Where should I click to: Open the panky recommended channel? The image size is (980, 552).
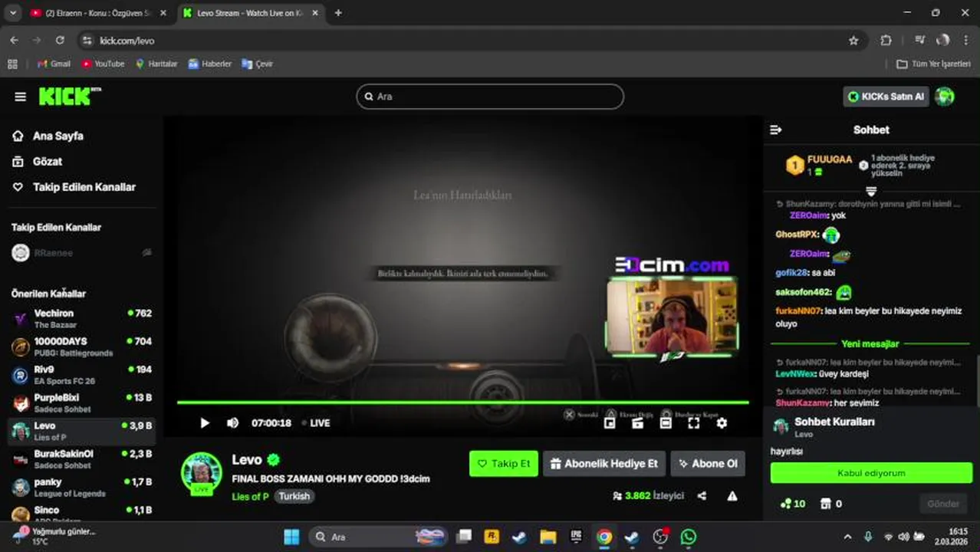81,487
